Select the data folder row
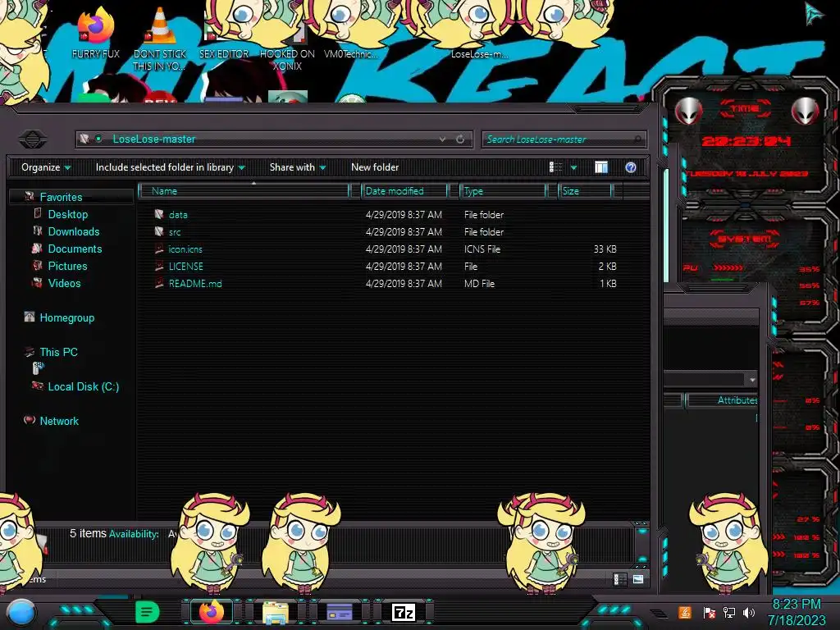The image size is (840, 630). click(386, 215)
